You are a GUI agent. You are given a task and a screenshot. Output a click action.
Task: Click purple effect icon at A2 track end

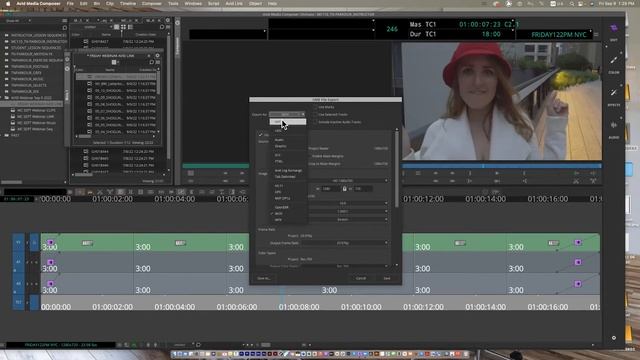pyautogui.click(x=578, y=284)
